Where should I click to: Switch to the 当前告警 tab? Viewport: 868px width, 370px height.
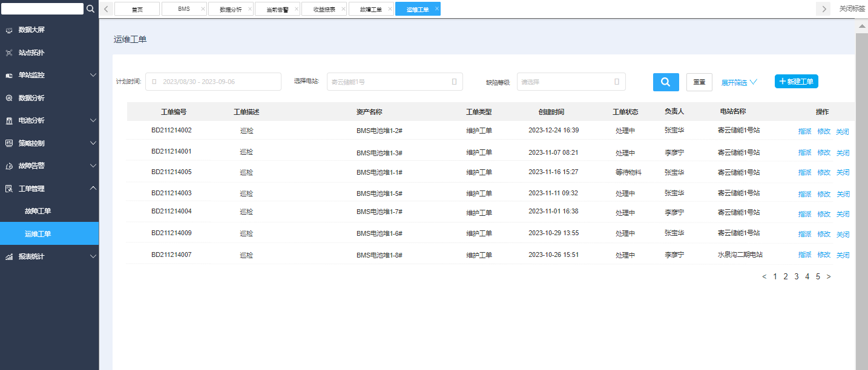[277, 9]
